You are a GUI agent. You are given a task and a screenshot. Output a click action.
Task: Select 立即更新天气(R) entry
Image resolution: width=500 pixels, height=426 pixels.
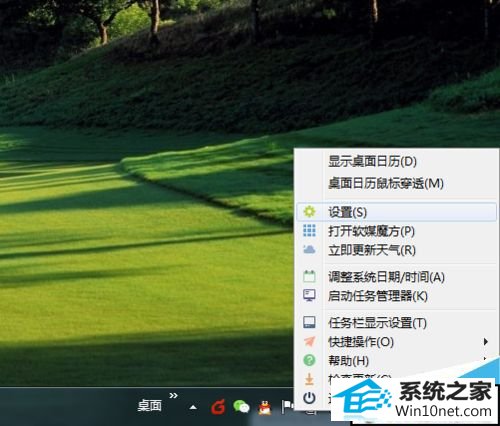click(x=396, y=250)
